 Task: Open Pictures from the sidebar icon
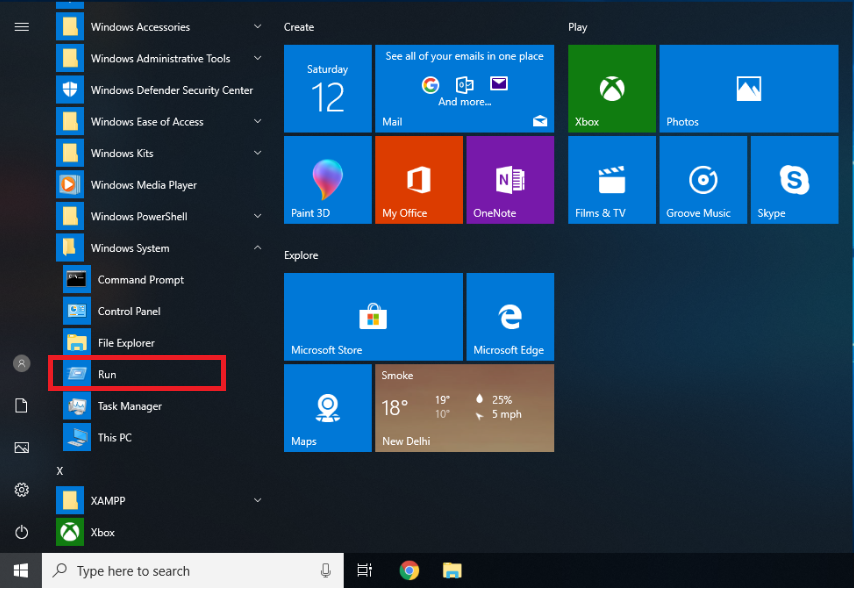pos(21,447)
